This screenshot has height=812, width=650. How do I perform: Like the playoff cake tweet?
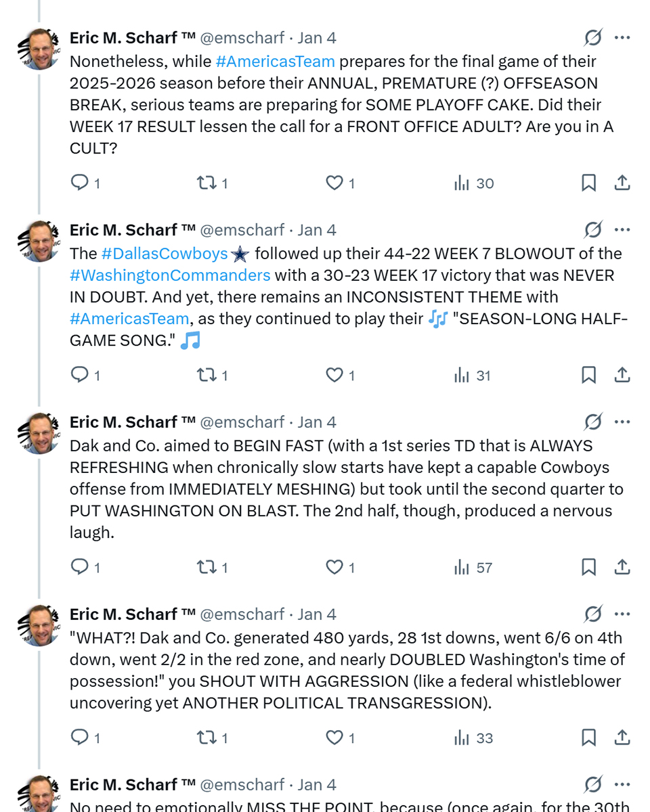tap(334, 183)
